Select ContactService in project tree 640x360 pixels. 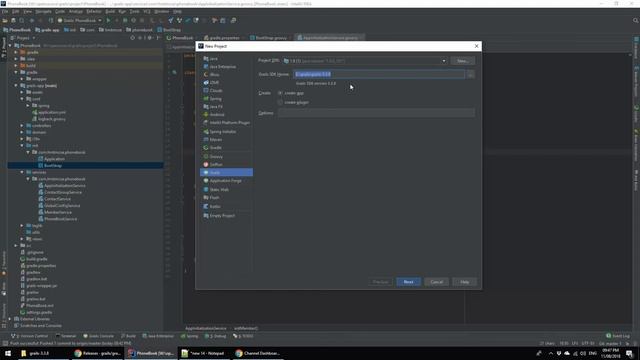[x=57, y=199]
